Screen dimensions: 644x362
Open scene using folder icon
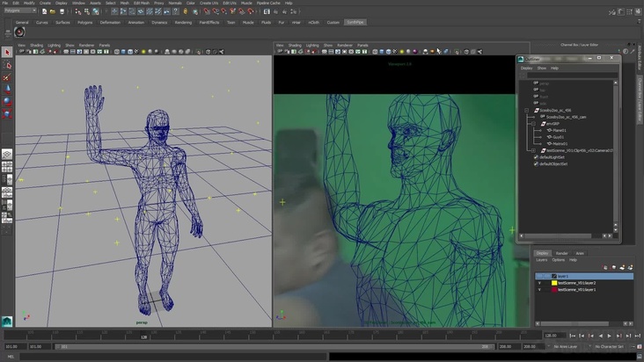[53, 11]
